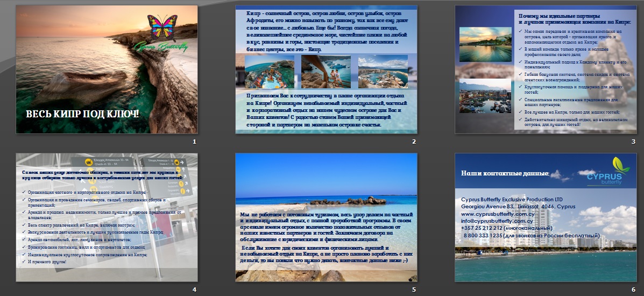Click 'www.cyprusbutterfly.com.cy' text on slide 6
This screenshot has width=644, height=296.
(x=497, y=214)
